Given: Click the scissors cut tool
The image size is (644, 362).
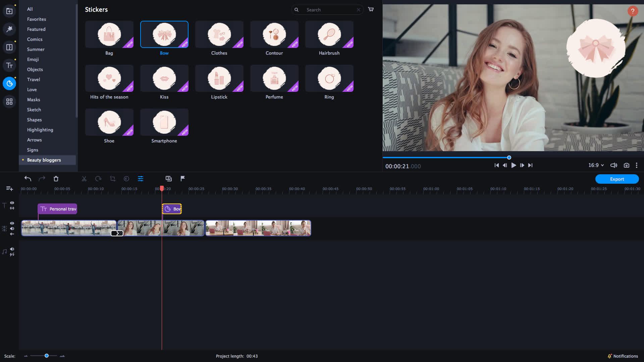Looking at the screenshot, I should pyautogui.click(x=84, y=179).
